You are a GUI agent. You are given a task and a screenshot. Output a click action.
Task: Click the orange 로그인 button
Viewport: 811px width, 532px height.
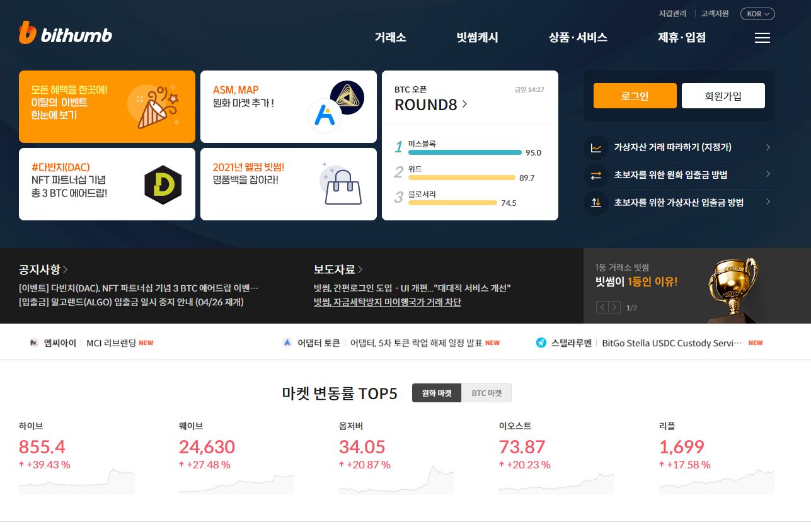[635, 96]
